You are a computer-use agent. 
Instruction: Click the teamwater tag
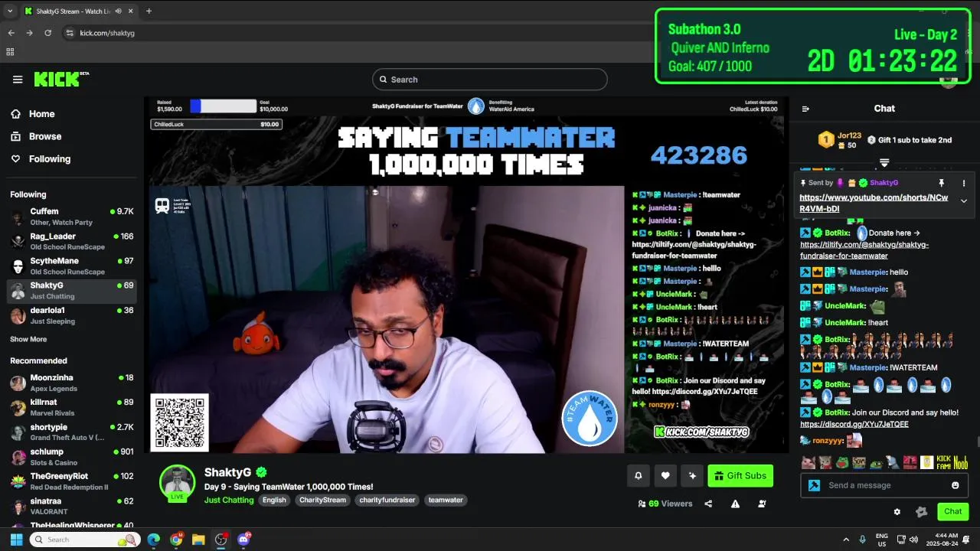[x=446, y=500]
